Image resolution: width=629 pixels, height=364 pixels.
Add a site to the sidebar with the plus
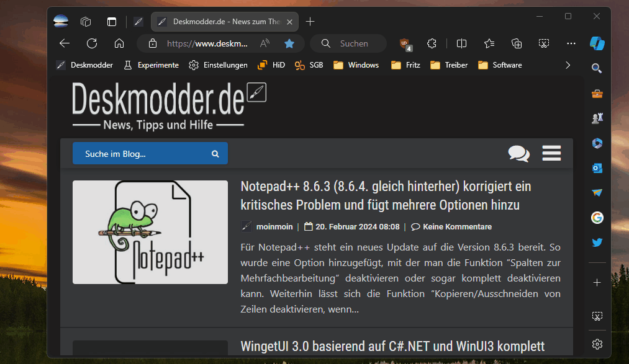coord(597,283)
